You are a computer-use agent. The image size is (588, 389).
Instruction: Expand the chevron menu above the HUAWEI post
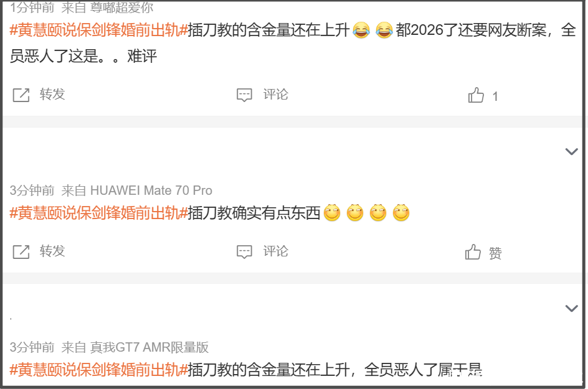(x=572, y=151)
